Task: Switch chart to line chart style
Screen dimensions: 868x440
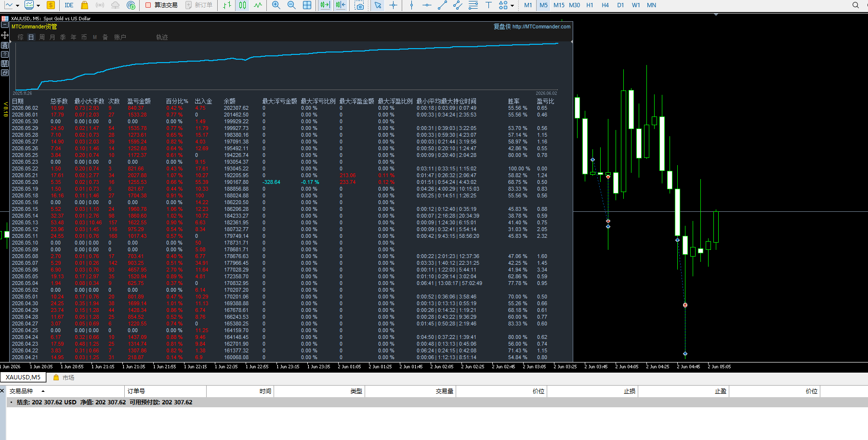Action: tap(258, 5)
